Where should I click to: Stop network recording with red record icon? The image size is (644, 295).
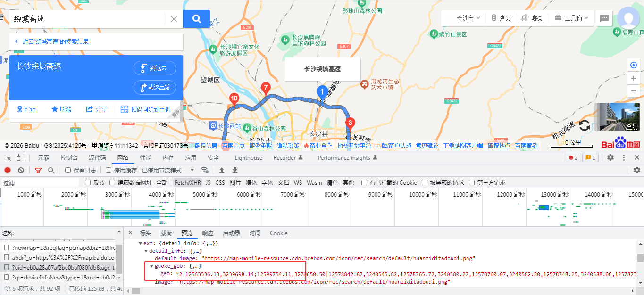tap(8, 170)
